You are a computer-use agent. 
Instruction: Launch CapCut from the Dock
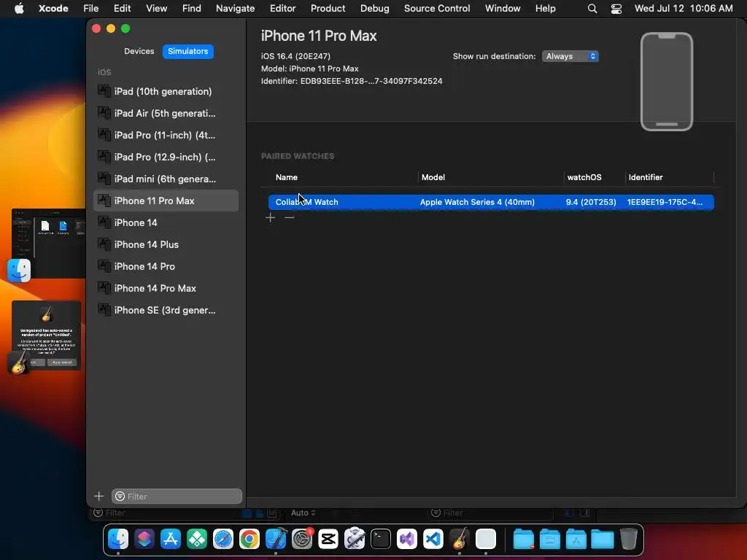(328, 539)
